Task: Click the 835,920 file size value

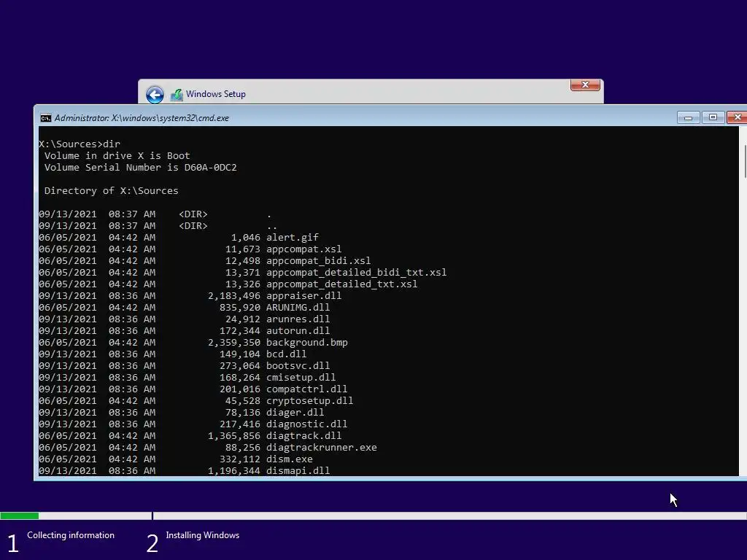Action: point(240,308)
